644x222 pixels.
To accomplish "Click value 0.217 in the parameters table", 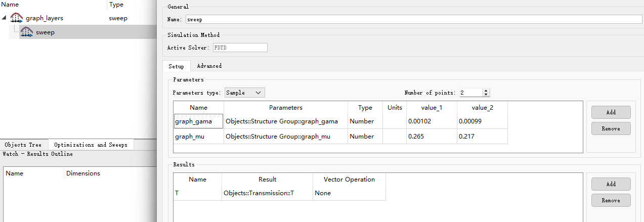I will click(x=482, y=137).
